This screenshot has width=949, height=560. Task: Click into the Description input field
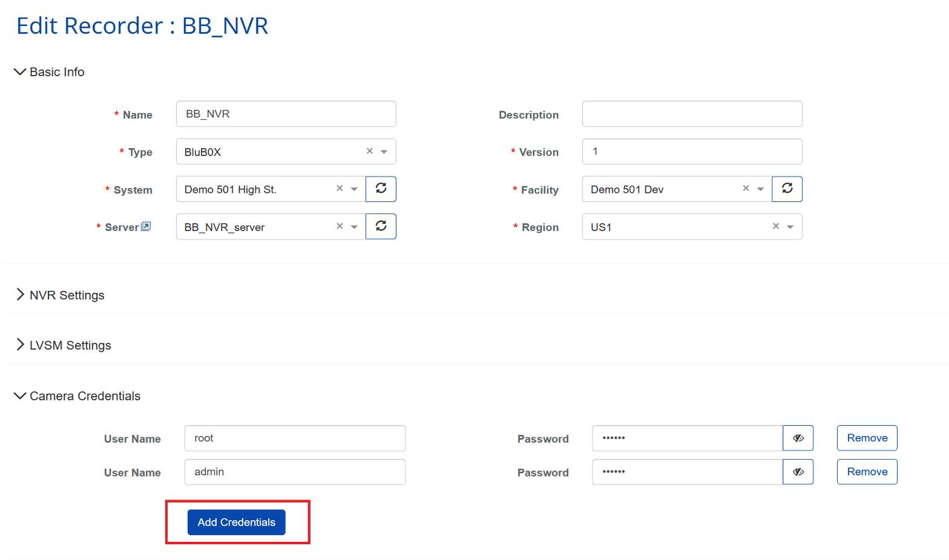[692, 114]
